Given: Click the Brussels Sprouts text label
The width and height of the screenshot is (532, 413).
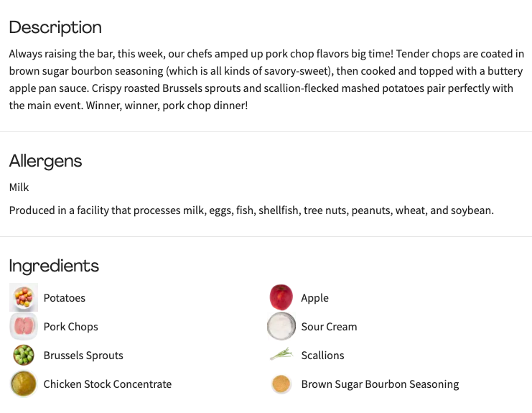Looking at the screenshot, I should point(83,356).
